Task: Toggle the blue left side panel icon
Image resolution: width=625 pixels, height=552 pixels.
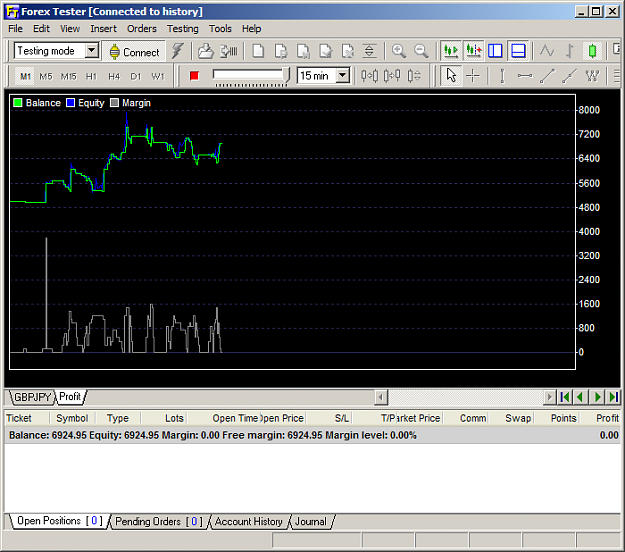Action: coord(495,51)
